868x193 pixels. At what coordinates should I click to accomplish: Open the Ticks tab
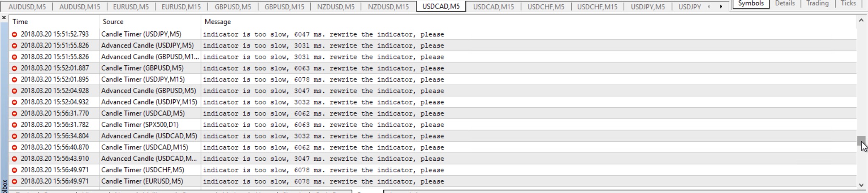point(848,3)
